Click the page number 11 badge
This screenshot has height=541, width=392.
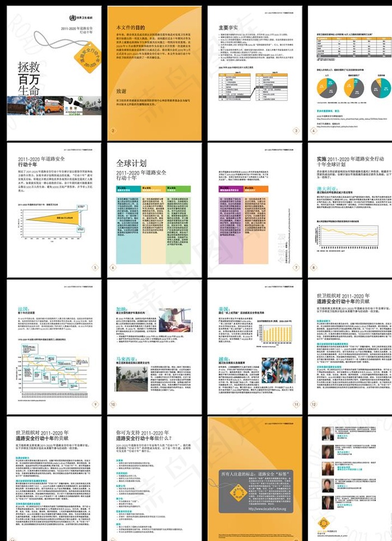coord(296,404)
